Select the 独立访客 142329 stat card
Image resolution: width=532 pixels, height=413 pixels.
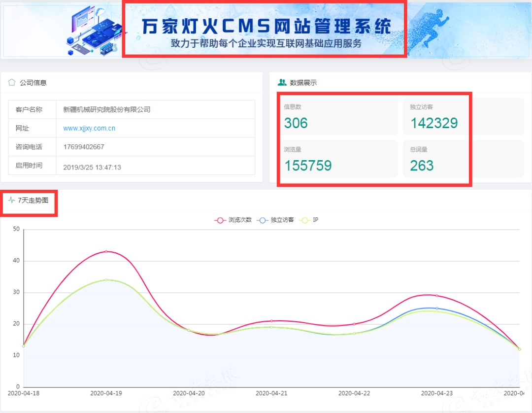pos(463,116)
